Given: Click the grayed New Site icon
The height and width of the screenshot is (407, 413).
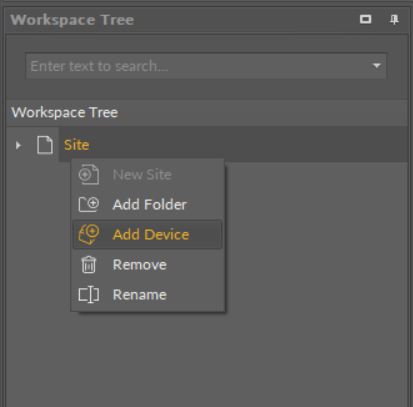Looking at the screenshot, I should pyautogui.click(x=89, y=174).
